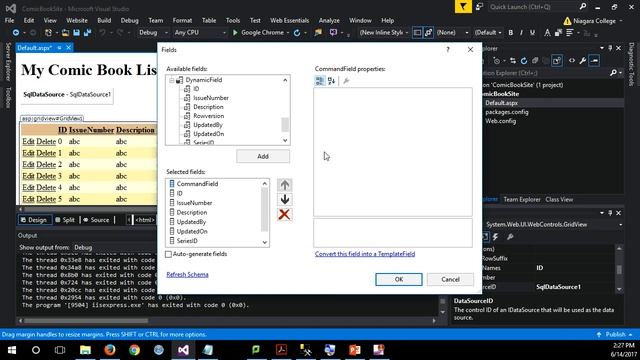
Task: Toggle Underline formatting in the toolbar
Action: click(532, 33)
